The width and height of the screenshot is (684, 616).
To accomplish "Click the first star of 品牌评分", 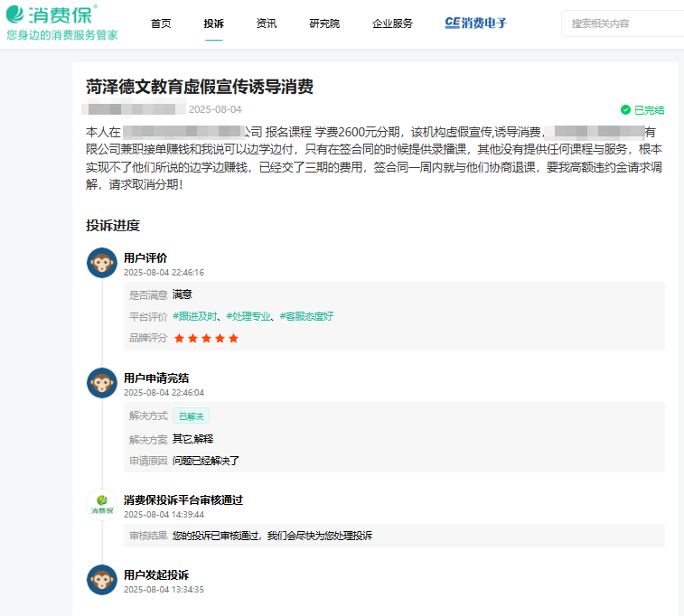I will (179, 339).
